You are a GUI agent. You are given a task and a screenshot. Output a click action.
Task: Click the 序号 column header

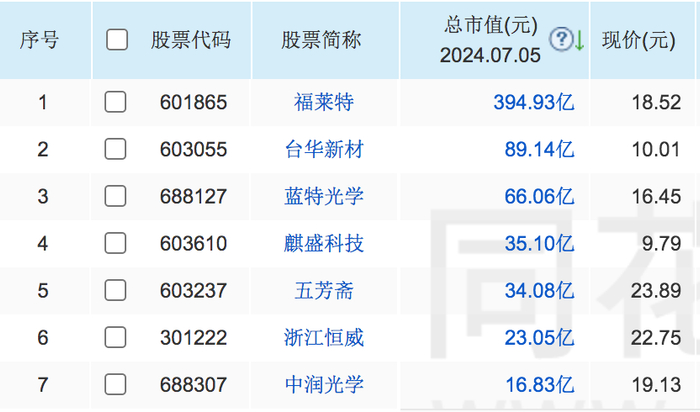coord(39,40)
